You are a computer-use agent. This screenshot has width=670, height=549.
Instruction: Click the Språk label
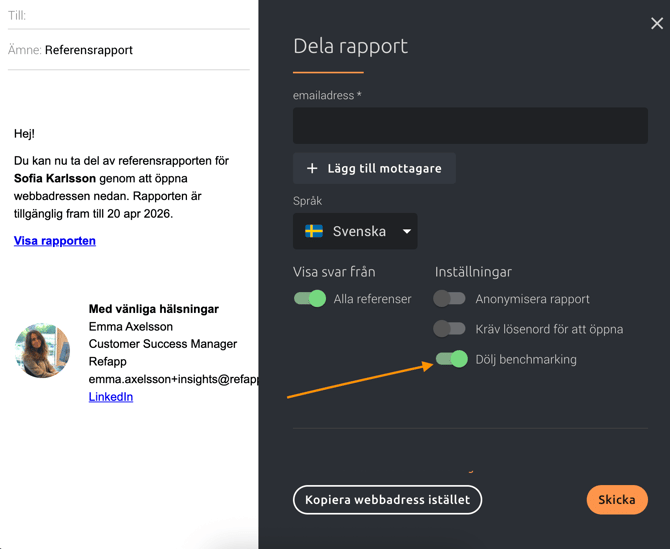307,201
